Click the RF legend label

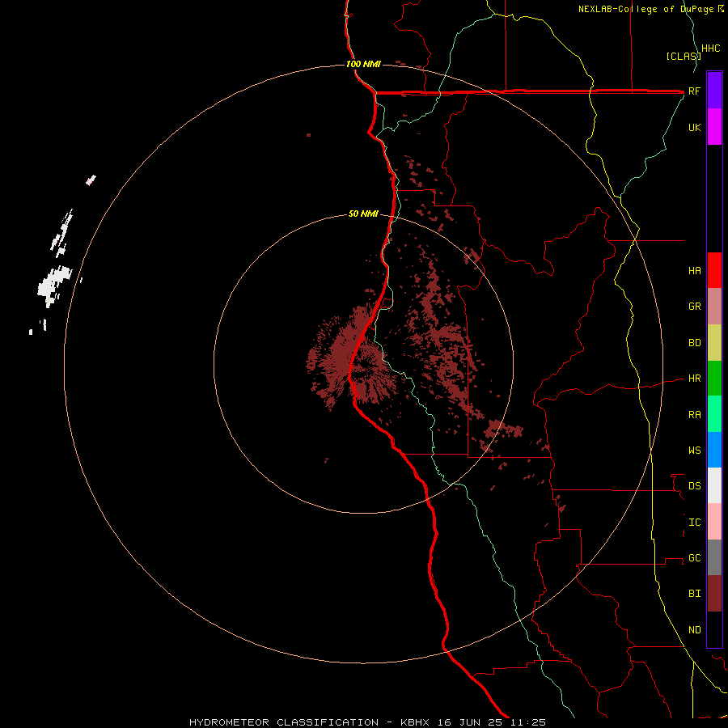click(695, 91)
